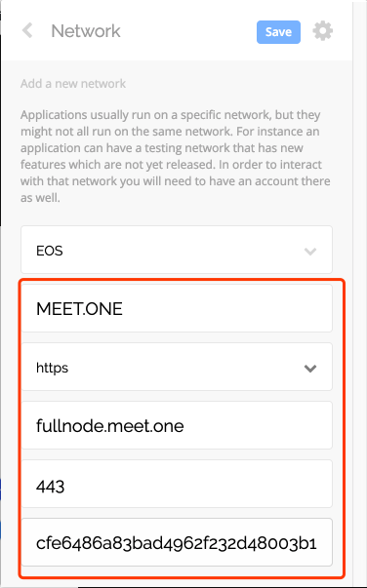Click the "Add a new network" heading
Screen dimensions: 367x588
[x=73, y=83]
